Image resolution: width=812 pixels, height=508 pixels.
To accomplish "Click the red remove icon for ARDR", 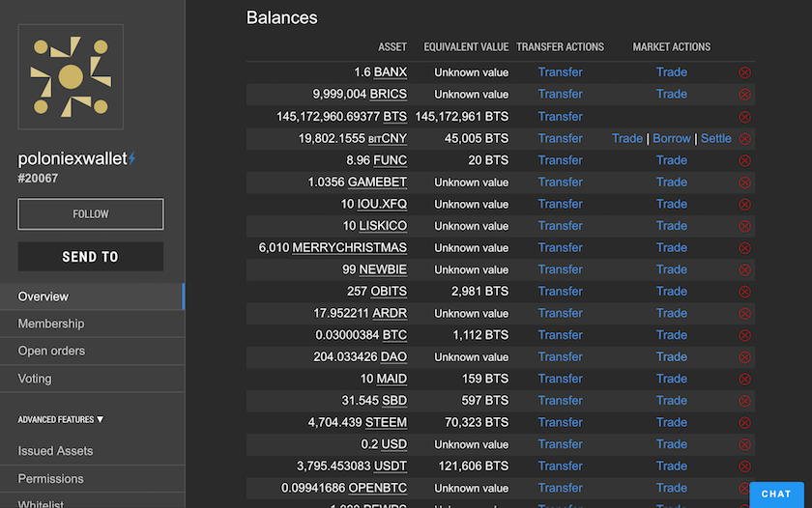I will click(744, 314).
